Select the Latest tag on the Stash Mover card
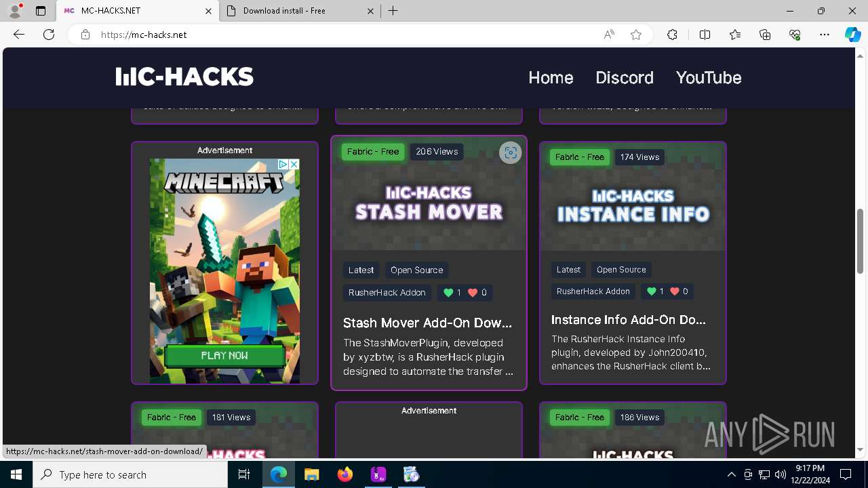The image size is (868, 488). pyautogui.click(x=361, y=270)
